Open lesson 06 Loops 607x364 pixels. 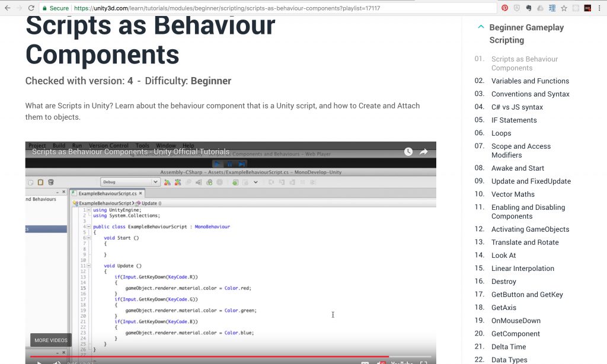[501, 133]
